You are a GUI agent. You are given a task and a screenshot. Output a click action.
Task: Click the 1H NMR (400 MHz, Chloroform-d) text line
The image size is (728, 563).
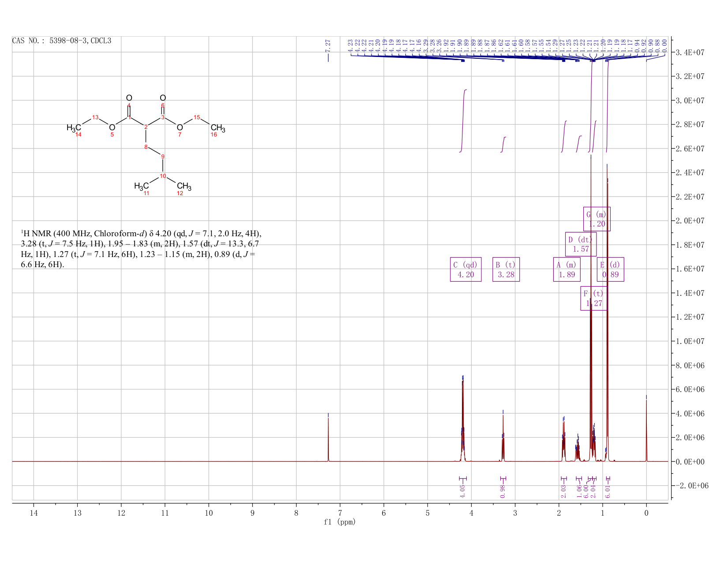(x=141, y=233)
